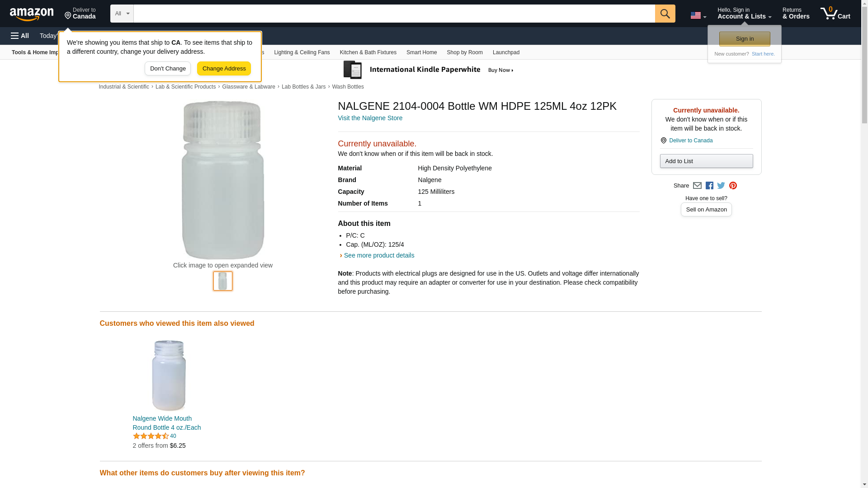
Task: Open the shopping cart
Action: coord(835,14)
